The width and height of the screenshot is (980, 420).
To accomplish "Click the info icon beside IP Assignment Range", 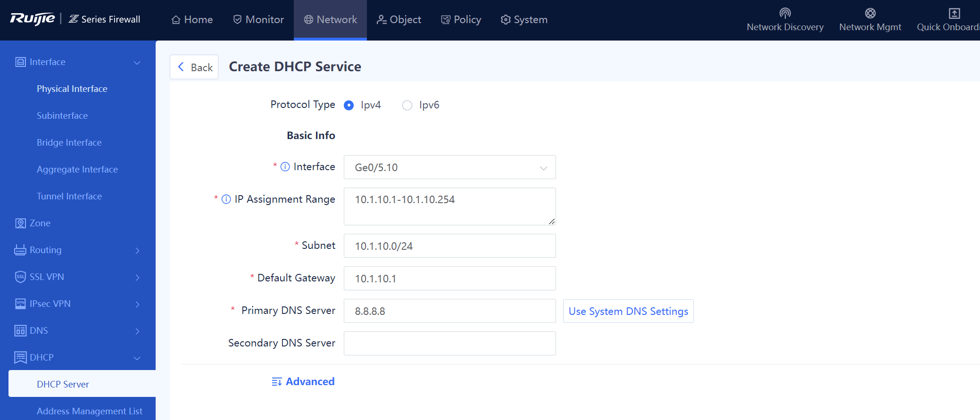I will click(x=226, y=199).
